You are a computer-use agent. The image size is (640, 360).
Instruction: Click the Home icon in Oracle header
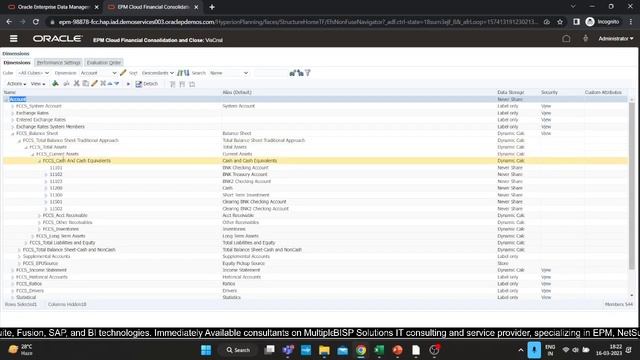[566, 39]
